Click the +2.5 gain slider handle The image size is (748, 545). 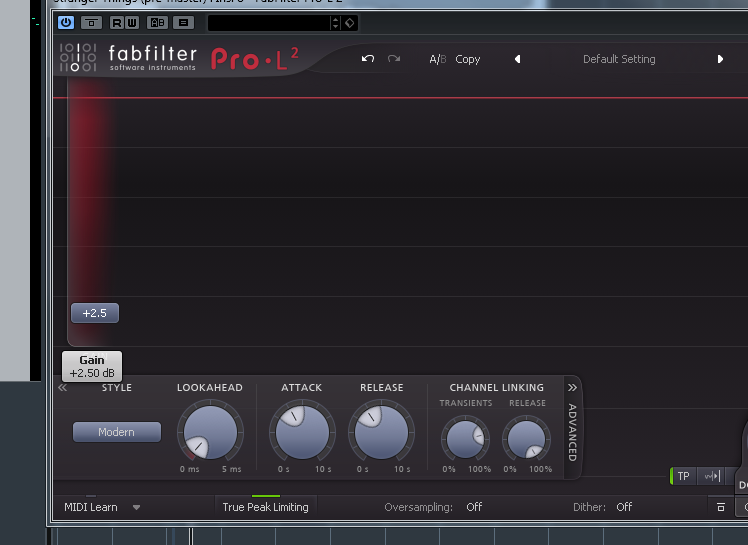[x=94, y=313]
